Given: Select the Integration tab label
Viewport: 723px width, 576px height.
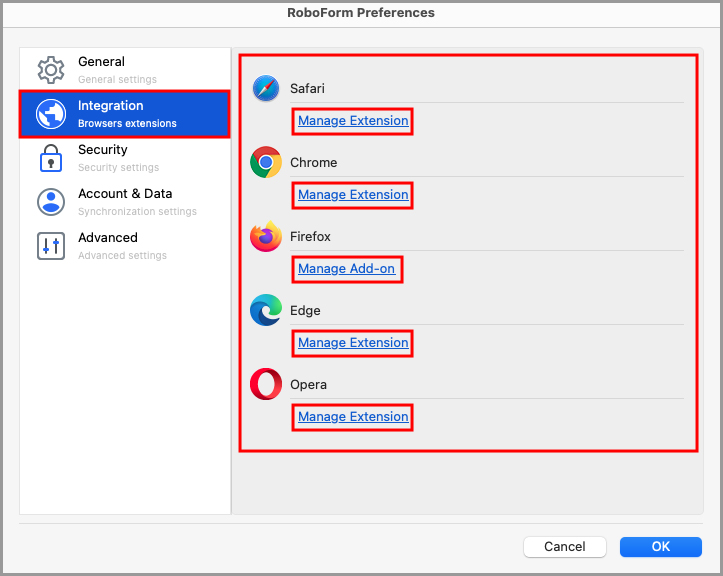Looking at the screenshot, I should point(111,106).
